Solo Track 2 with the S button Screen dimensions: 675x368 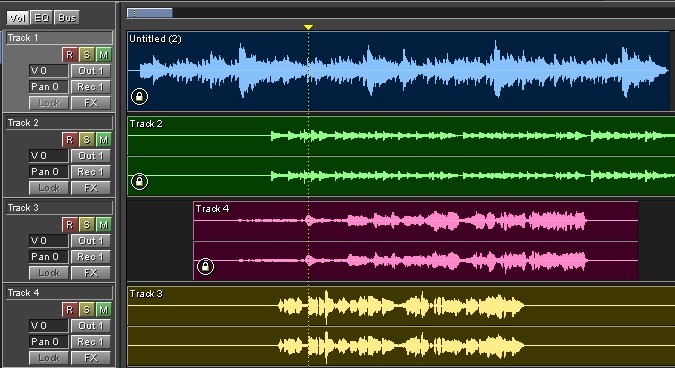[x=87, y=139]
